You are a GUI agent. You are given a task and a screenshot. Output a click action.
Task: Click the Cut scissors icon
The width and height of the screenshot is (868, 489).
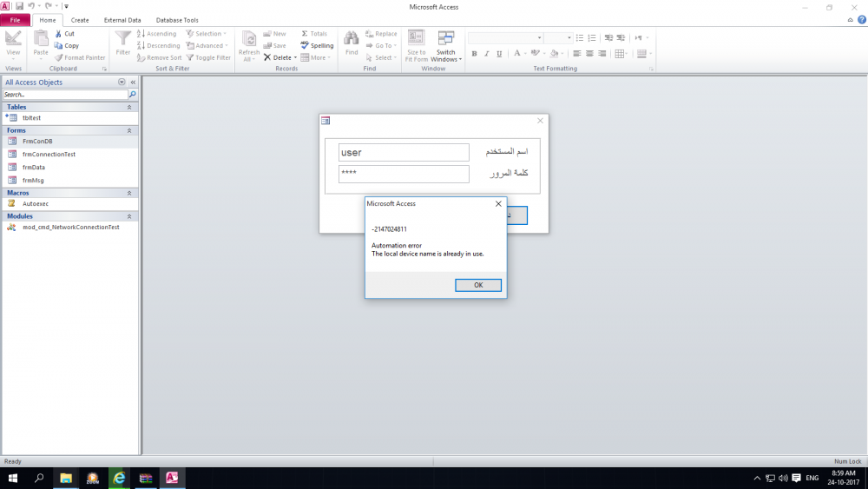click(58, 34)
